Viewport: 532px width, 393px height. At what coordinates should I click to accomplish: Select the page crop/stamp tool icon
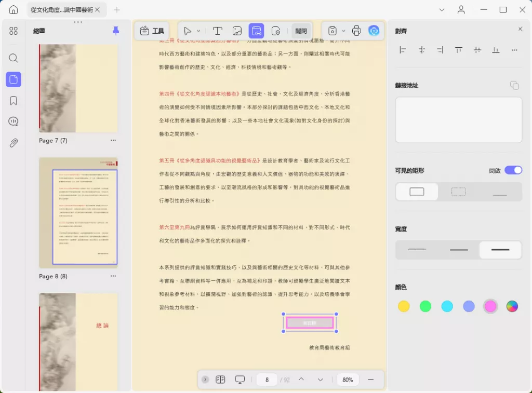276,31
